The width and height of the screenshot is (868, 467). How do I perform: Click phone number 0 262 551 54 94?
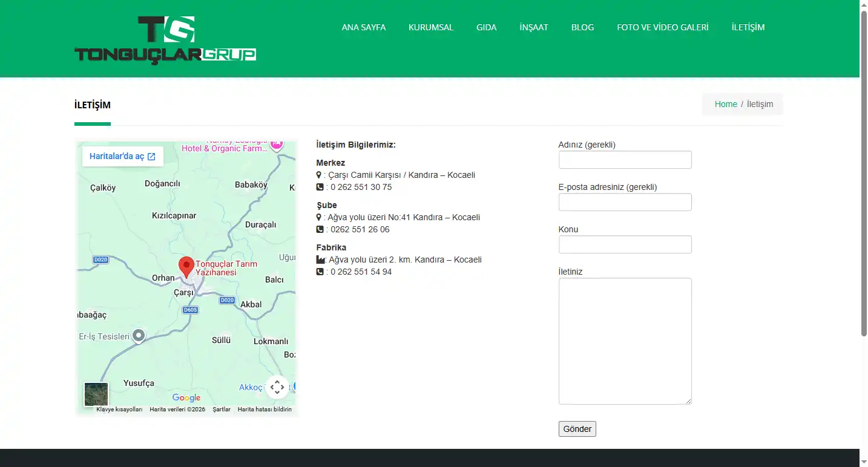coord(361,272)
